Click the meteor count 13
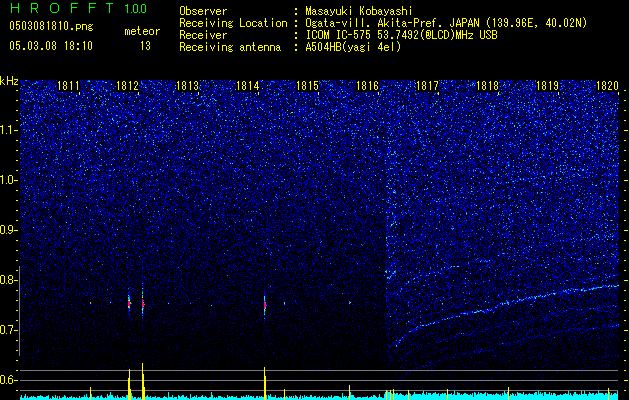The image size is (629, 400). 145,46
